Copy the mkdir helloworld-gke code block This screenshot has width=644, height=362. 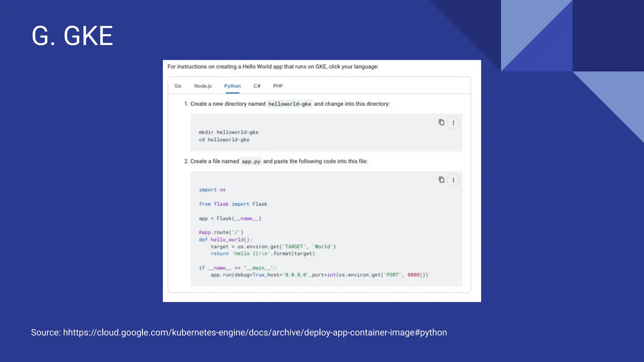coord(441,122)
